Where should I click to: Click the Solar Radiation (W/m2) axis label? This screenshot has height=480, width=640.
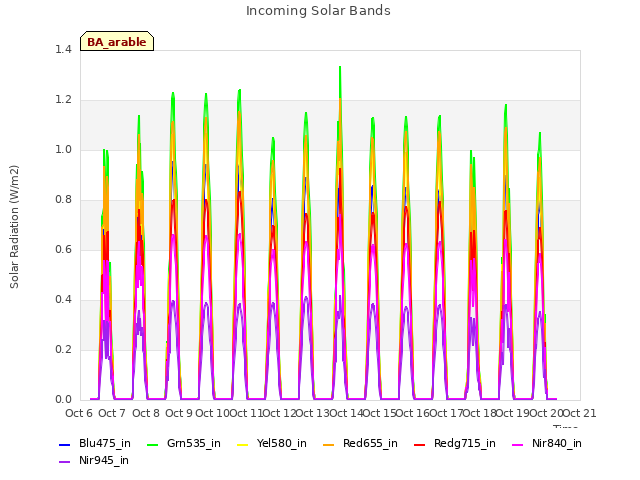[14, 227]
